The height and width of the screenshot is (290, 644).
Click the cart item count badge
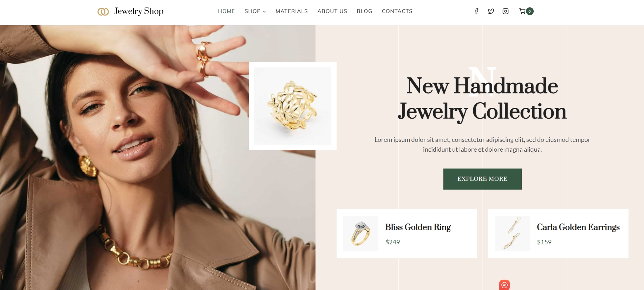click(530, 11)
